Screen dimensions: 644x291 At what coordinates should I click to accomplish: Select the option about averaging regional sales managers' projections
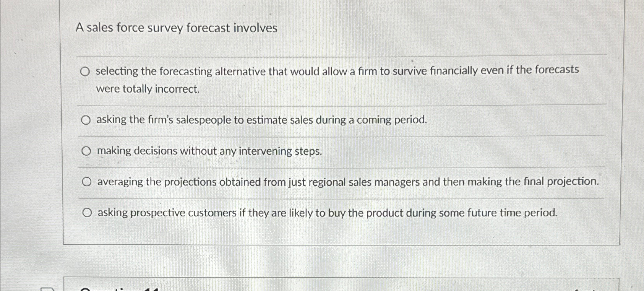click(87, 182)
